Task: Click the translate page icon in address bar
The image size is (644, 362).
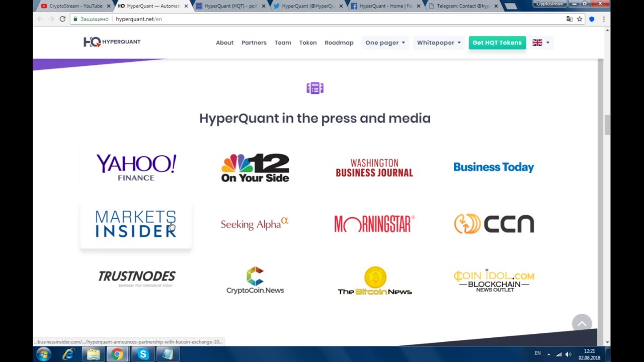Action: coord(569,19)
